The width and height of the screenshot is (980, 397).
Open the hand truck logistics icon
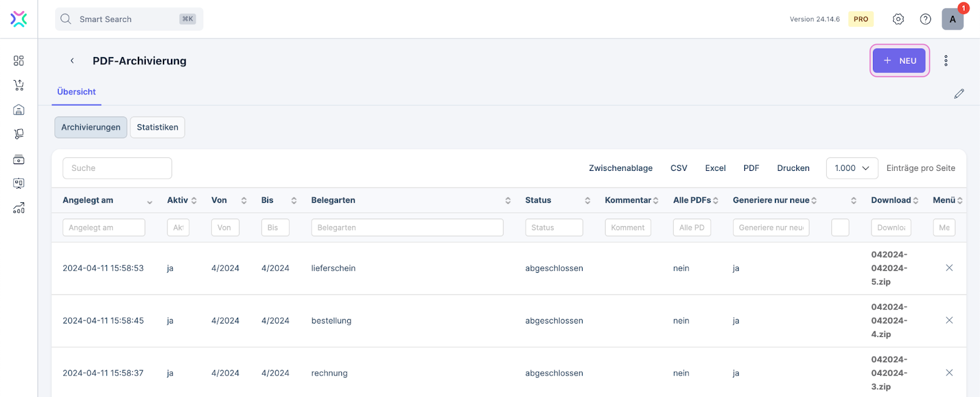[x=18, y=134]
